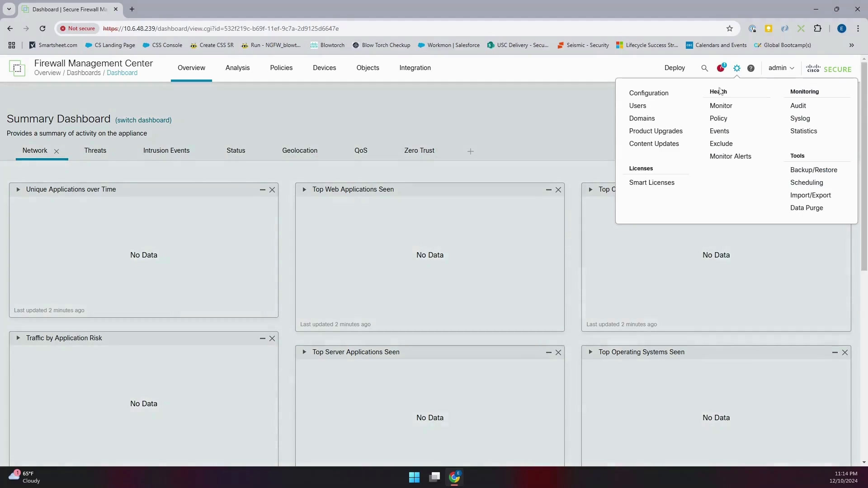Image resolution: width=868 pixels, height=488 pixels.
Task: Click the switch dashboard link
Action: (x=143, y=120)
